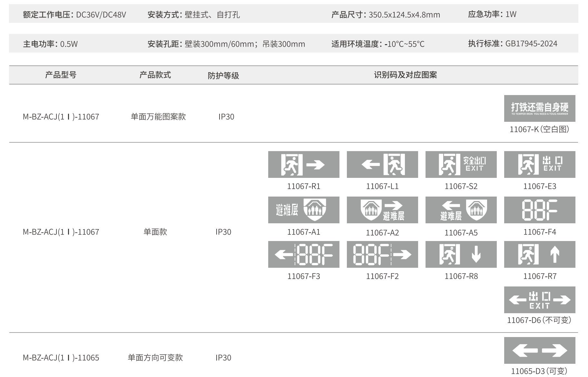Click the temperature range -10°C~55°C
This screenshot has height=377, width=588.
405,44
